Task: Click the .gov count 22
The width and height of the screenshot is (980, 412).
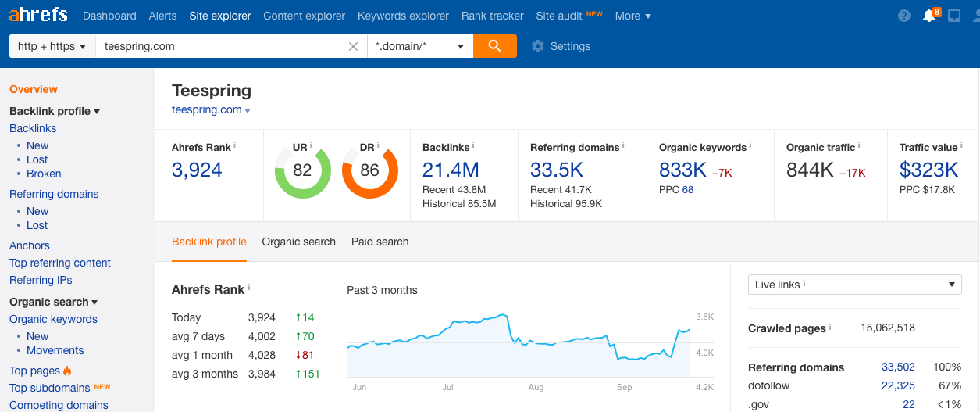Action: pyautogui.click(x=909, y=404)
